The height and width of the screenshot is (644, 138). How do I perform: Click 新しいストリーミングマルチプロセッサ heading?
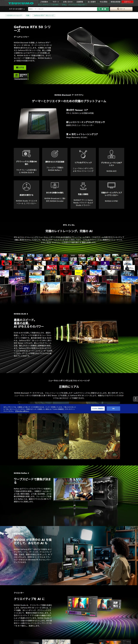click(86, 122)
